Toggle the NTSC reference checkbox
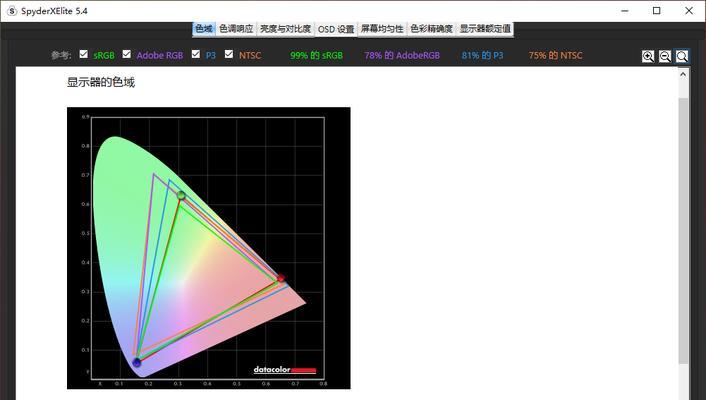Image resolution: width=706 pixels, height=400 pixels. pos(229,54)
